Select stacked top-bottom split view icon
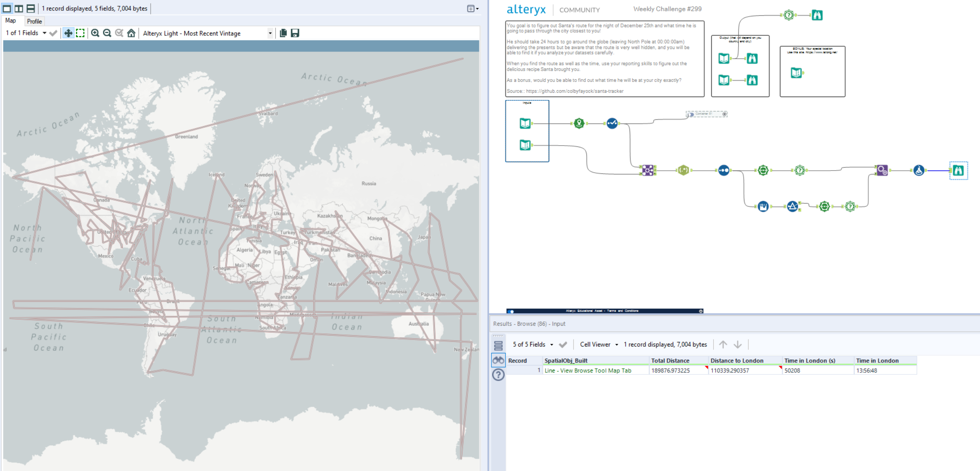The image size is (980, 471). 31,8
